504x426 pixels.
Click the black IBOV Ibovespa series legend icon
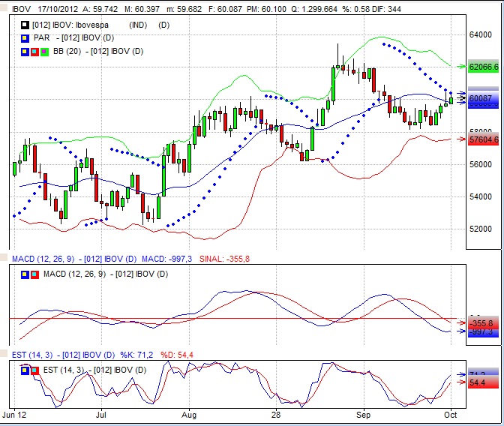25,25
